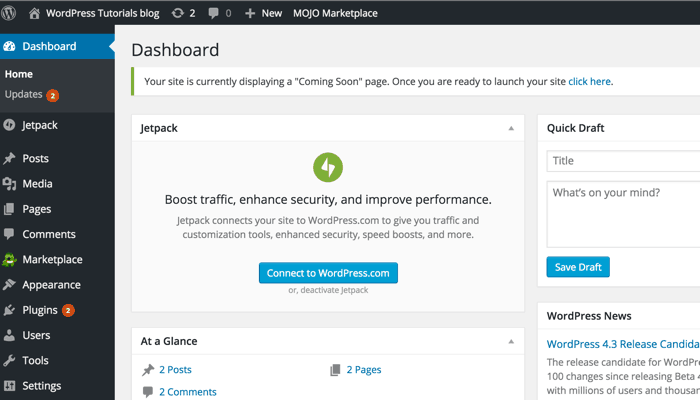
Task: Click the Appearance brush icon in sidebar
Action: point(9,284)
